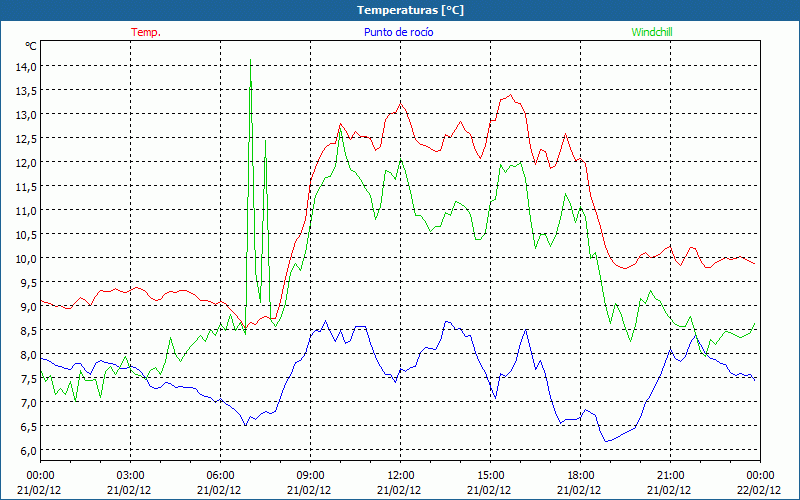Click the 22/02/12 date label
This screenshot has height=500, width=800.
[760, 490]
